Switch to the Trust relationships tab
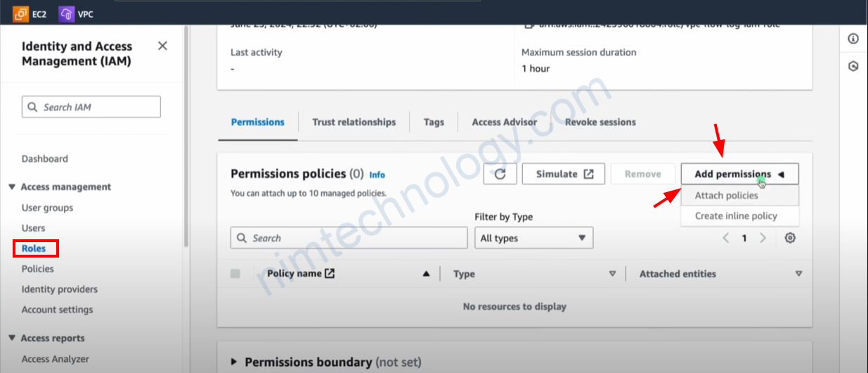The image size is (868, 373). click(354, 122)
